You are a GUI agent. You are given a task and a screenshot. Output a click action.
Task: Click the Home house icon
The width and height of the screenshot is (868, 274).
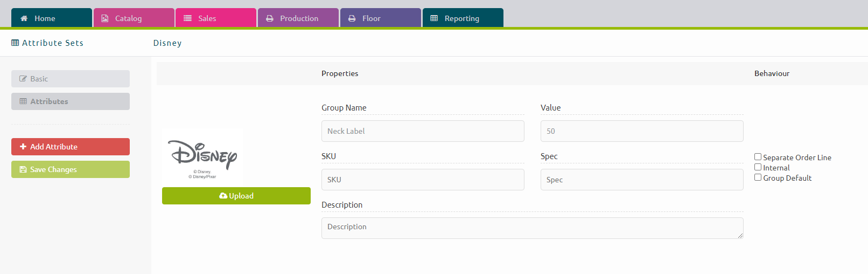tap(24, 18)
